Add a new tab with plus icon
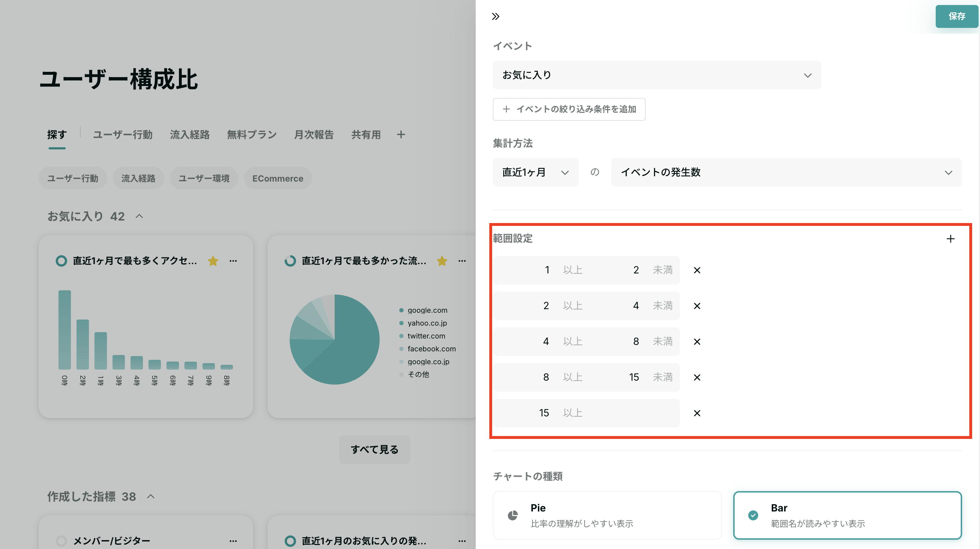980x549 pixels. 401,134
